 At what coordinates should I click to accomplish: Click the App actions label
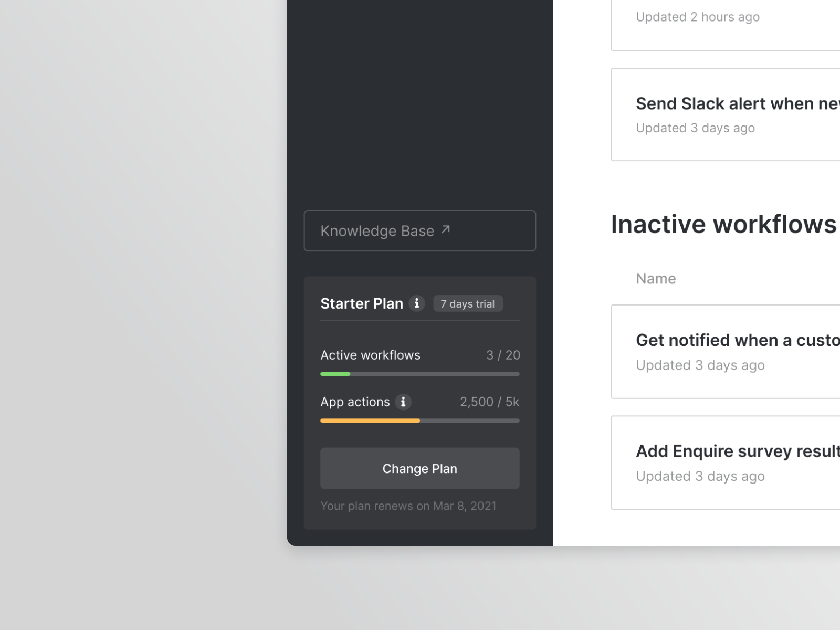point(355,402)
